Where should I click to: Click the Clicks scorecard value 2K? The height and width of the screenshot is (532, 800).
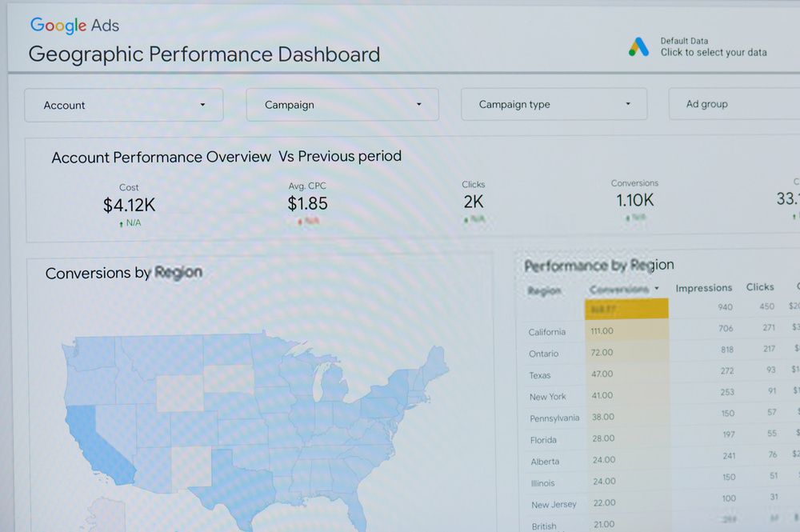474,202
